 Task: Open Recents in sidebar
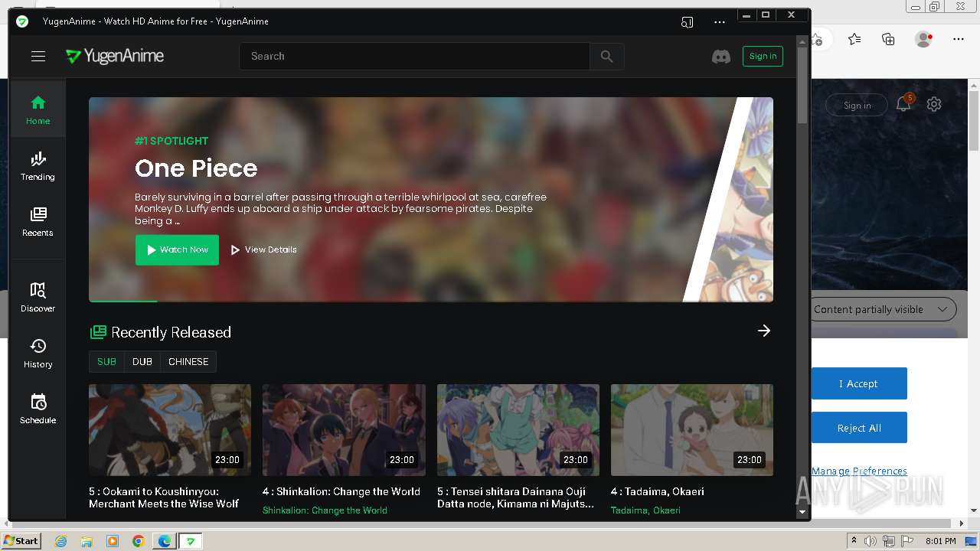(x=38, y=221)
